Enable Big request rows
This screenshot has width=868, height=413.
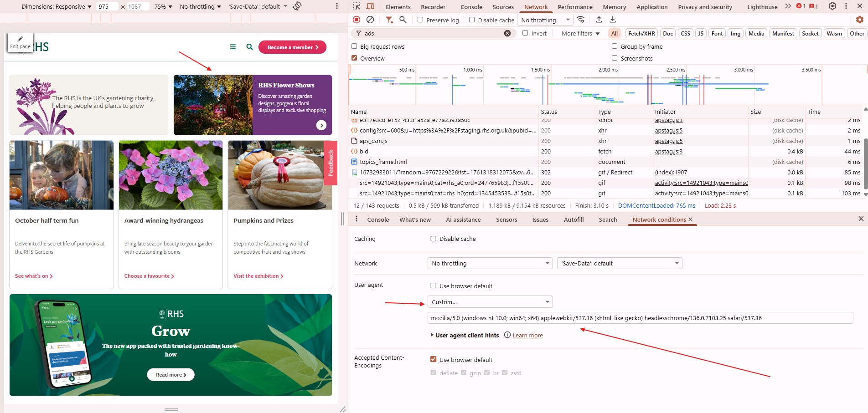(354, 46)
